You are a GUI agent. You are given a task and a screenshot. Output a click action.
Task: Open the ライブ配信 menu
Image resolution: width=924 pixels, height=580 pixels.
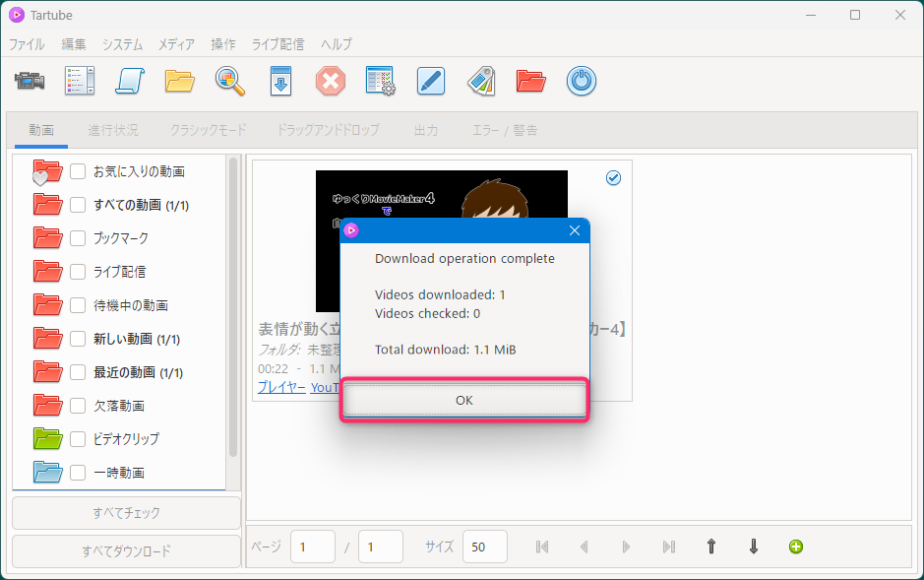coord(277,44)
